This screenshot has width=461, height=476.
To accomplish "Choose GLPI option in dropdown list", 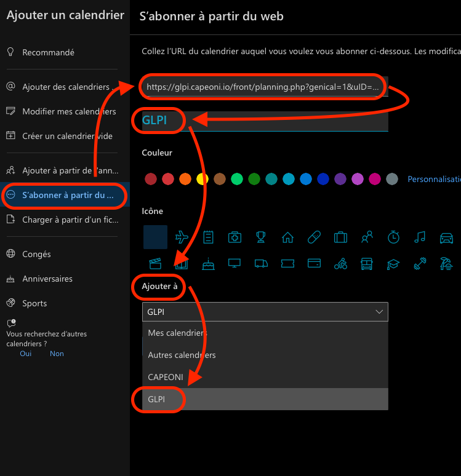I will click(x=265, y=399).
